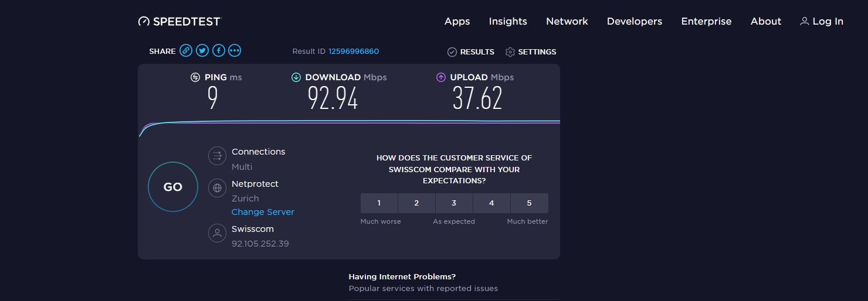This screenshot has height=301, width=868.
Task: Share result on Facebook icon
Action: (x=219, y=51)
